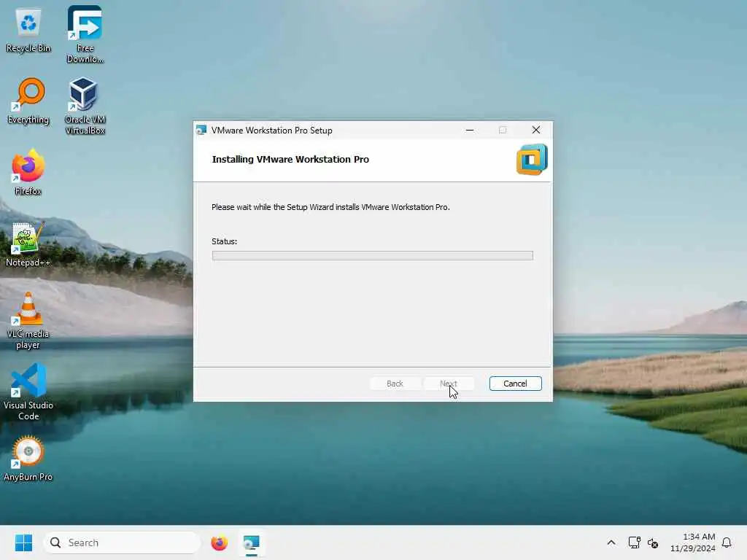Cancel the VMware Workstation Pro installation
This screenshot has height=560, width=747.
coord(515,384)
